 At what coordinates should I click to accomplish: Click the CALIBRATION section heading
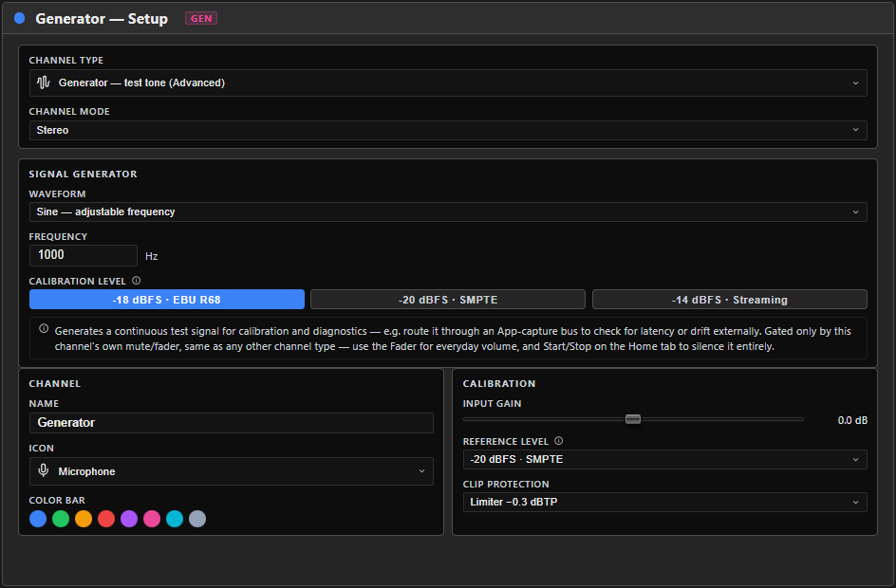tap(499, 384)
